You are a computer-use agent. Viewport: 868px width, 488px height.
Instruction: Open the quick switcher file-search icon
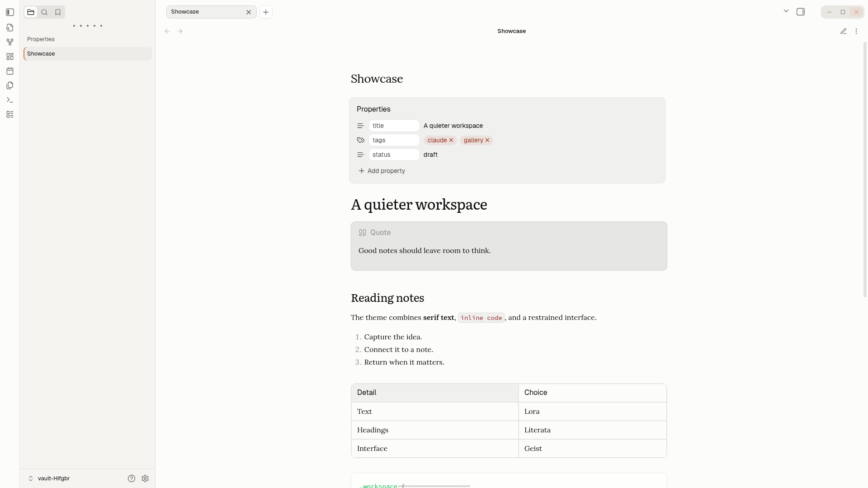click(x=10, y=28)
